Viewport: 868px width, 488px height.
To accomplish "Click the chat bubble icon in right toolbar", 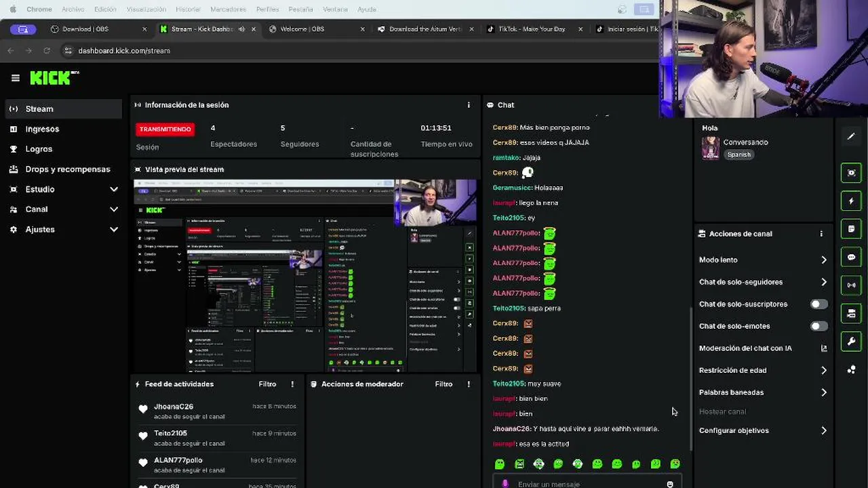I will [x=851, y=257].
